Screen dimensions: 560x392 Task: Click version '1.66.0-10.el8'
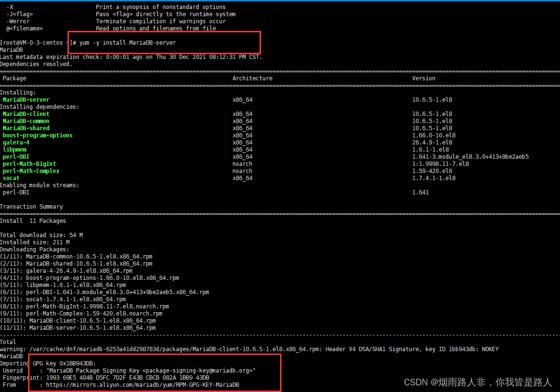(x=434, y=135)
